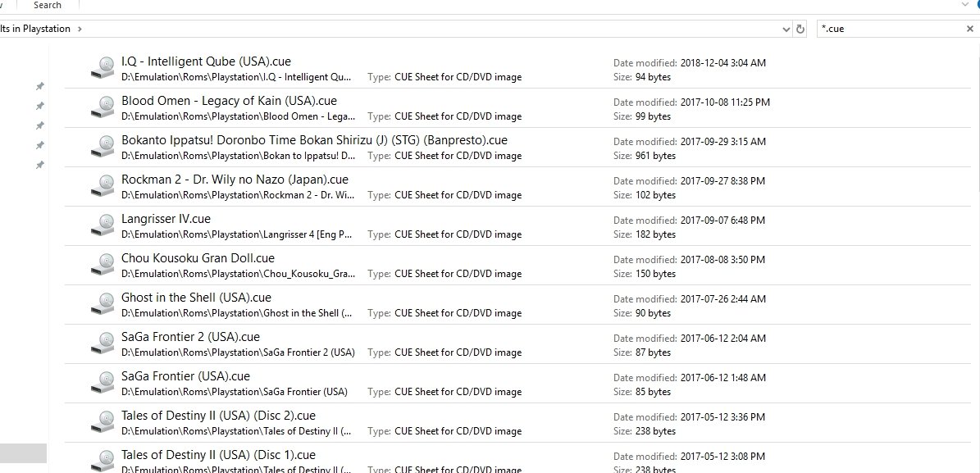Click the Ghost in the Shell disc icon

(x=103, y=304)
